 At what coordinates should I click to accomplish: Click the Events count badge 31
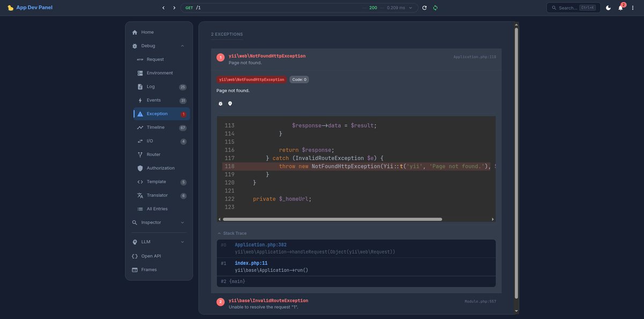pos(183,100)
